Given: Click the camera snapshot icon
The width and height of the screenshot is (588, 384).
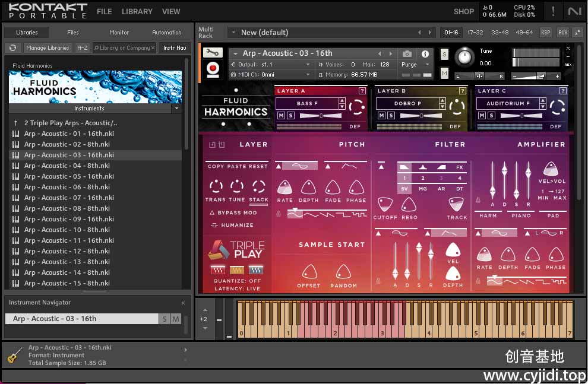Looking at the screenshot, I should [x=407, y=54].
